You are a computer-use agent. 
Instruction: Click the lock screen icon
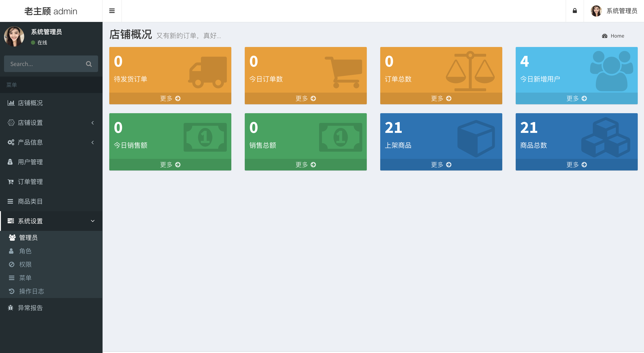[x=575, y=11]
